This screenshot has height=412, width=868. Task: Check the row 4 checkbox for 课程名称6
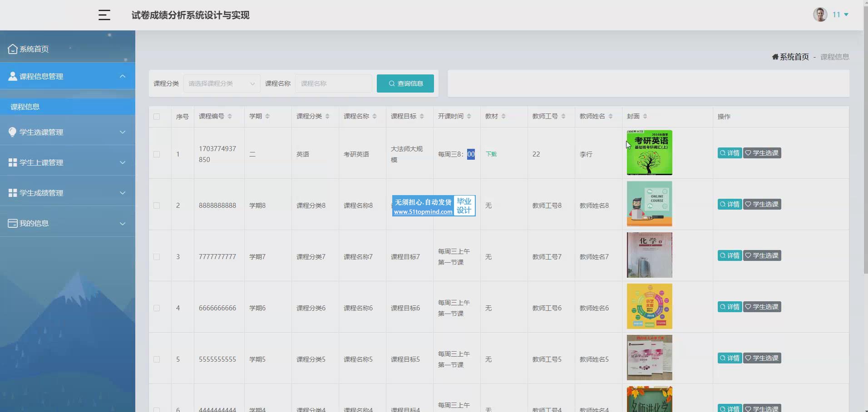157,308
